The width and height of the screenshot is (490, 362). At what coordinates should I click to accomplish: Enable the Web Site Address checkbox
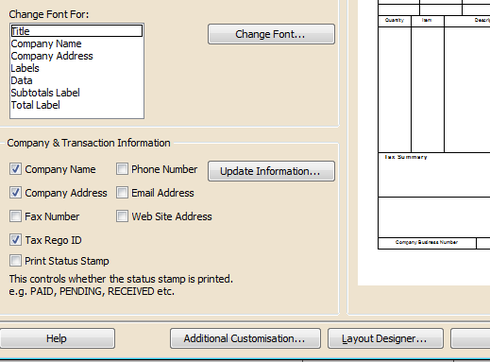122,216
